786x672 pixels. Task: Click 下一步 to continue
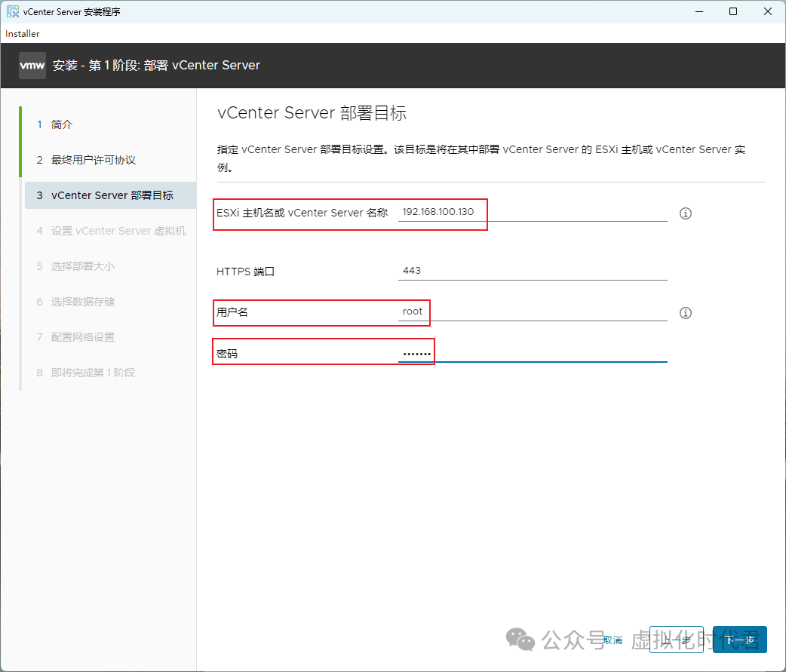tap(740, 640)
